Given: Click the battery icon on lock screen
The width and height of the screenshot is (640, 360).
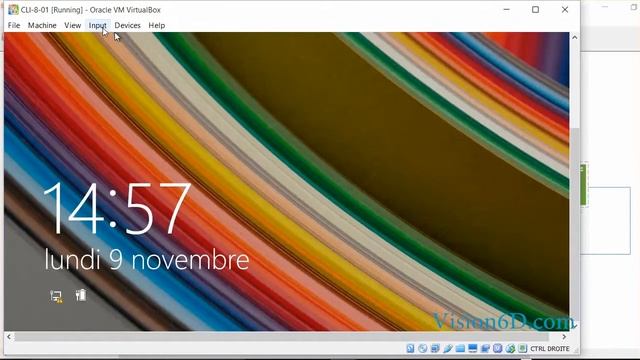Looking at the screenshot, I should [x=81, y=295].
